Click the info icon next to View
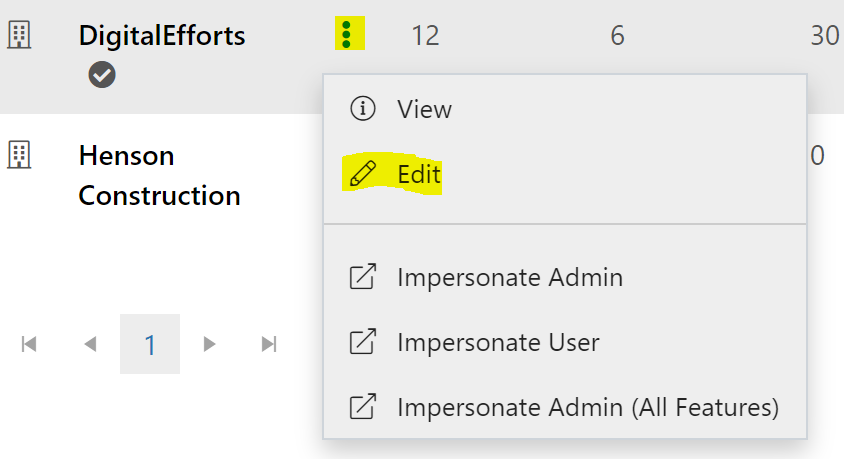The height and width of the screenshot is (459, 844). [363, 108]
